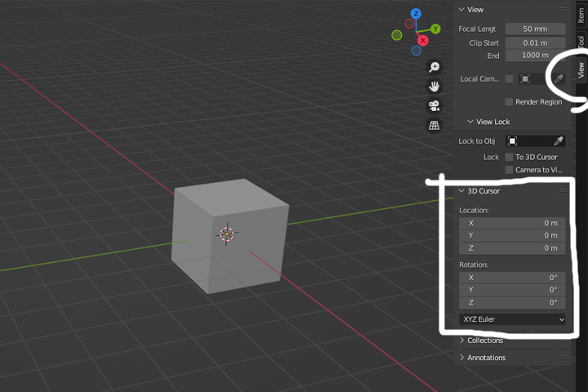Collapse the 3D Cursor panel
588x392 pixels.
[461, 191]
